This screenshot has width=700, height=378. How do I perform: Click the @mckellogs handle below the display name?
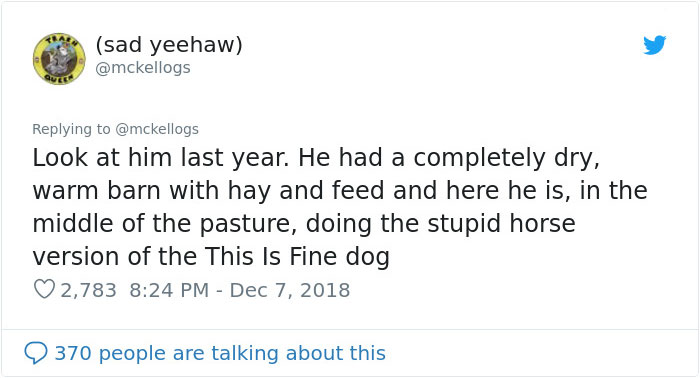pos(143,68)
